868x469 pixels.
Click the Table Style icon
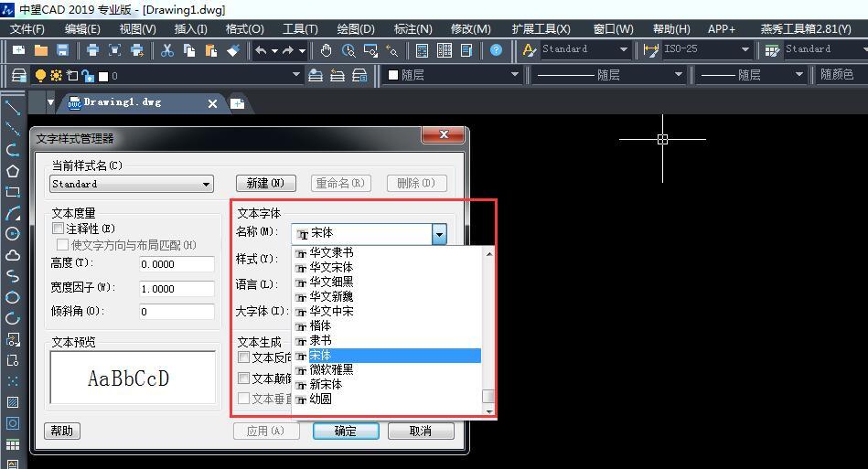(772, 50)
